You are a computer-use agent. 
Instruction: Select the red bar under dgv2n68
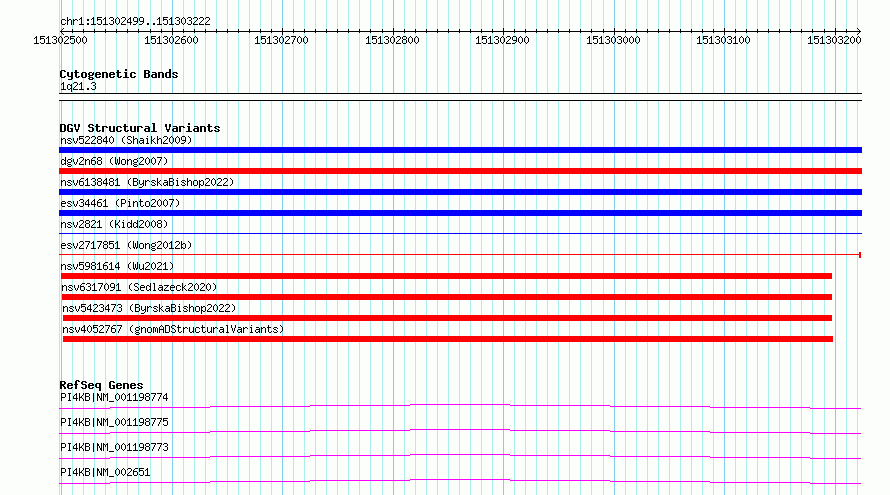460,171
